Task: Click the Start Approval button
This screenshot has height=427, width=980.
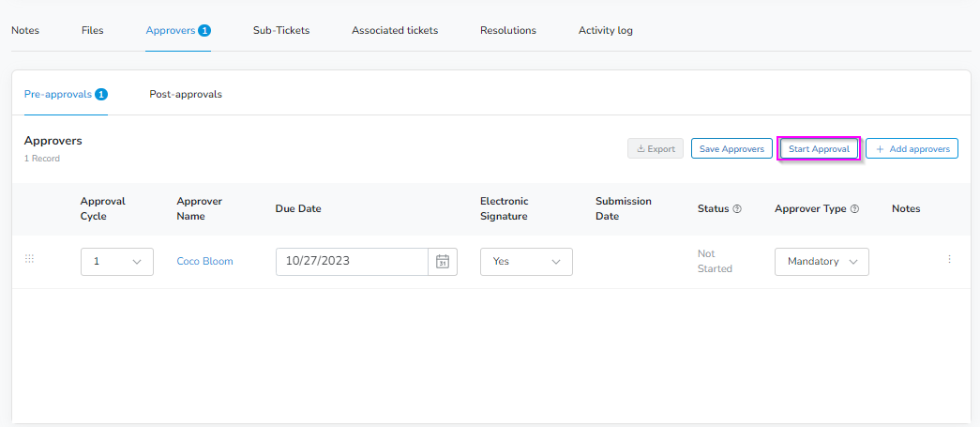Action: [x=819, y=149]
